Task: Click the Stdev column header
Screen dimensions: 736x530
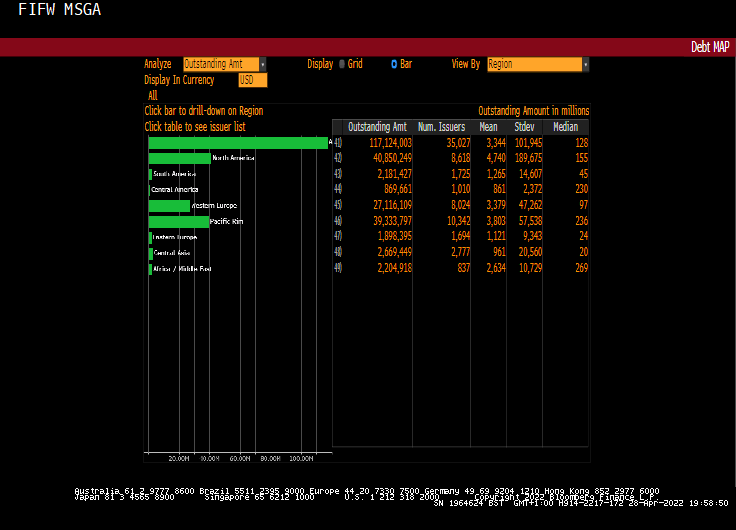Action: (524, 127)
